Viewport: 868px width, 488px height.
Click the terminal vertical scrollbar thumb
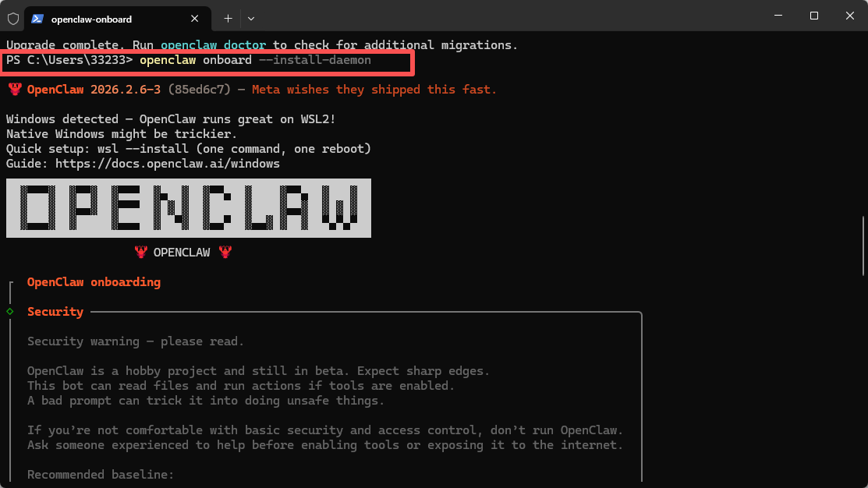click(x=863, y=246)
